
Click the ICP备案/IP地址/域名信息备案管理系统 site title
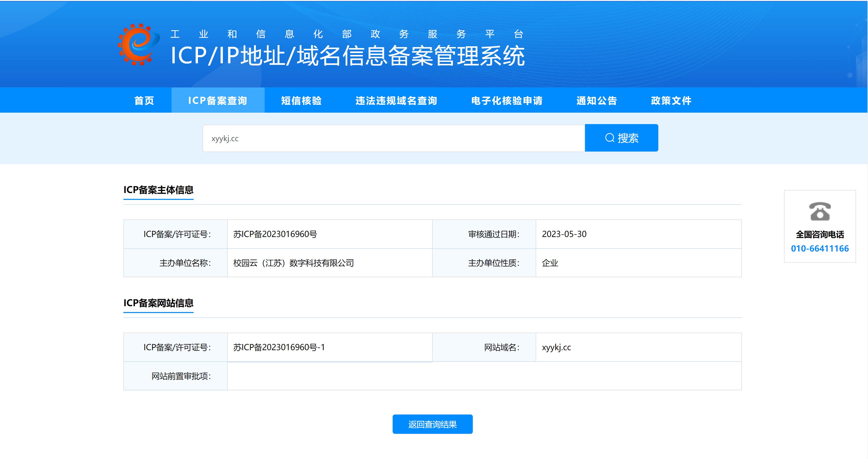coord(347,56)
